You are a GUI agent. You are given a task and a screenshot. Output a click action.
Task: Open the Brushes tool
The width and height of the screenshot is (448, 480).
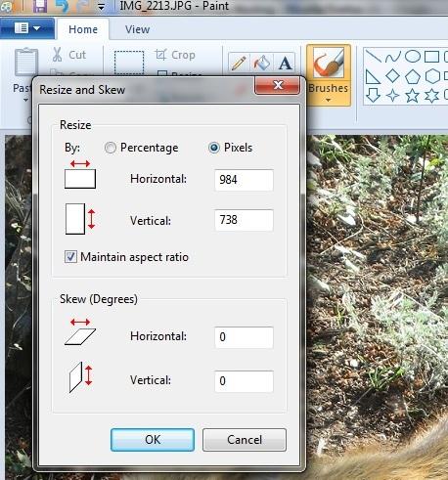(x=329, y=65)
